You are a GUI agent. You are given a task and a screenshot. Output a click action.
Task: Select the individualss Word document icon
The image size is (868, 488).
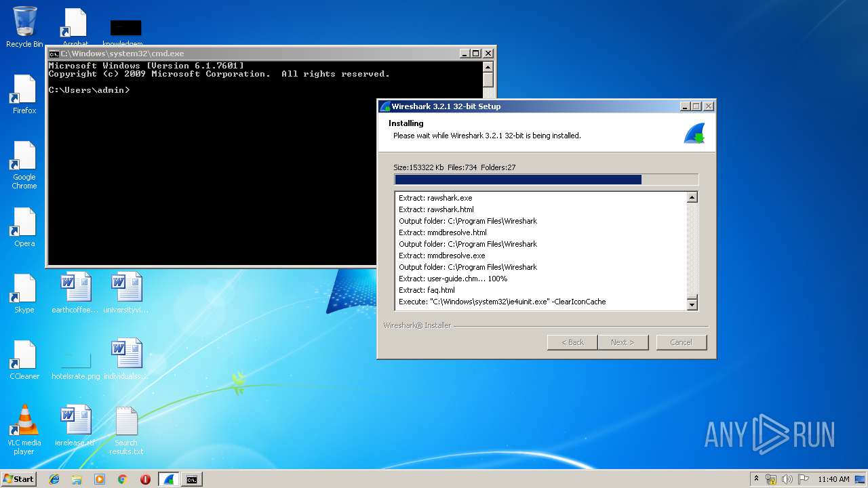click(126, 359)
